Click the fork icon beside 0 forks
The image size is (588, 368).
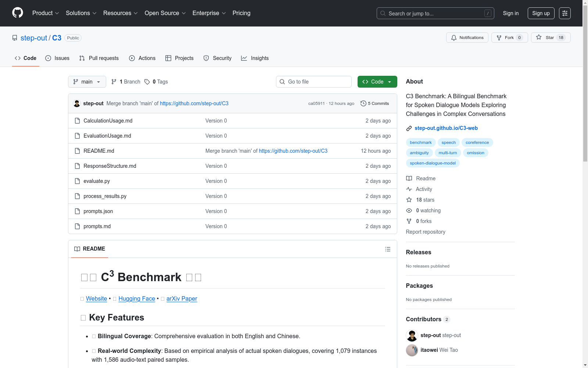[x=409, y=221]
